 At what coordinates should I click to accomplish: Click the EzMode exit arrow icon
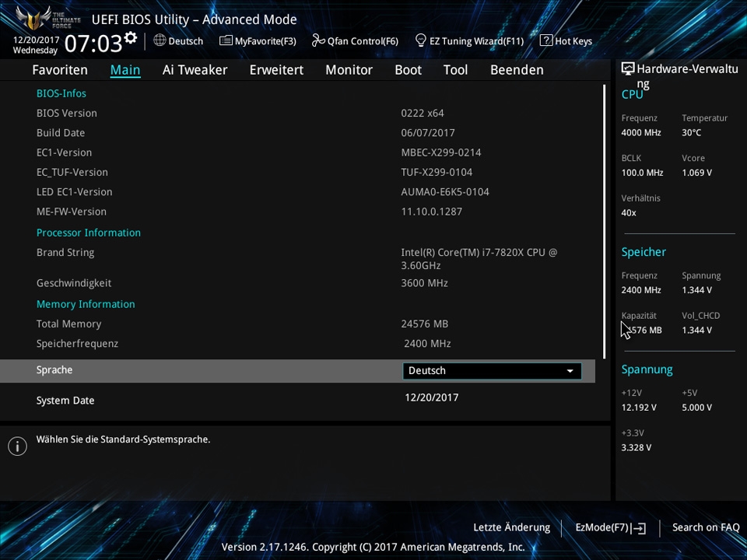639,528
